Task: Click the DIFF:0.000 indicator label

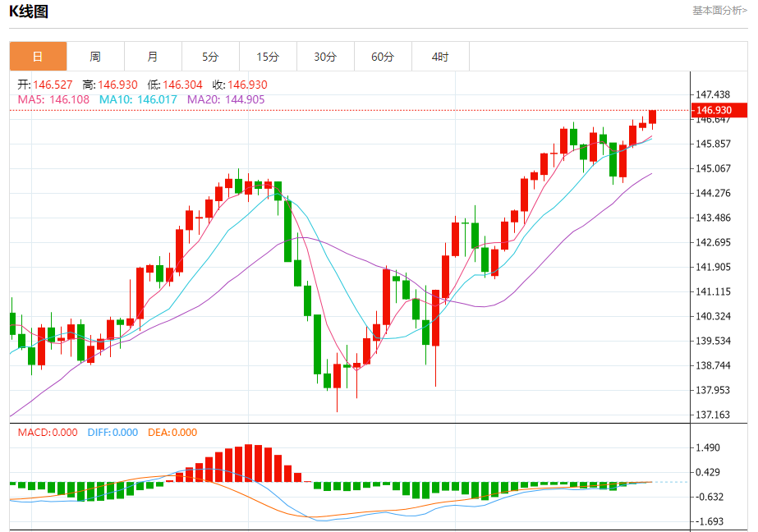Action: [113, 433]
